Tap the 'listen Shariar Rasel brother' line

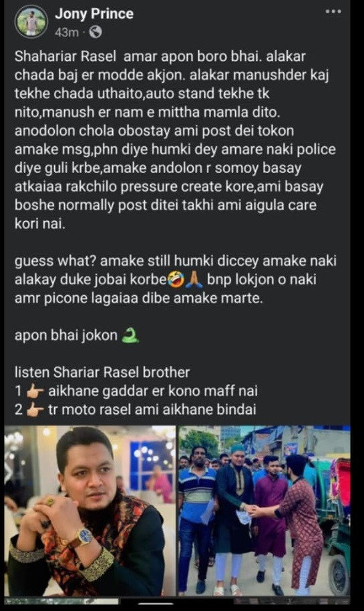tap(102, 373)
